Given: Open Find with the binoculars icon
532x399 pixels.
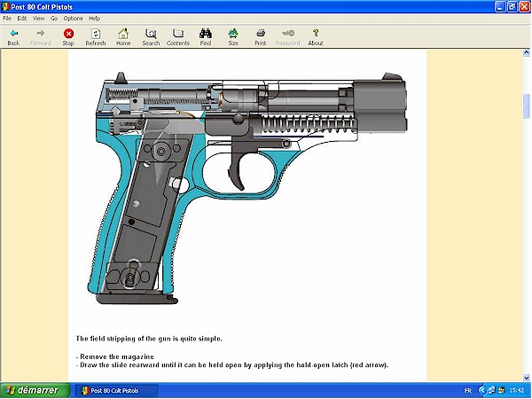Looking at the screenshot, I should coord(206,36).
